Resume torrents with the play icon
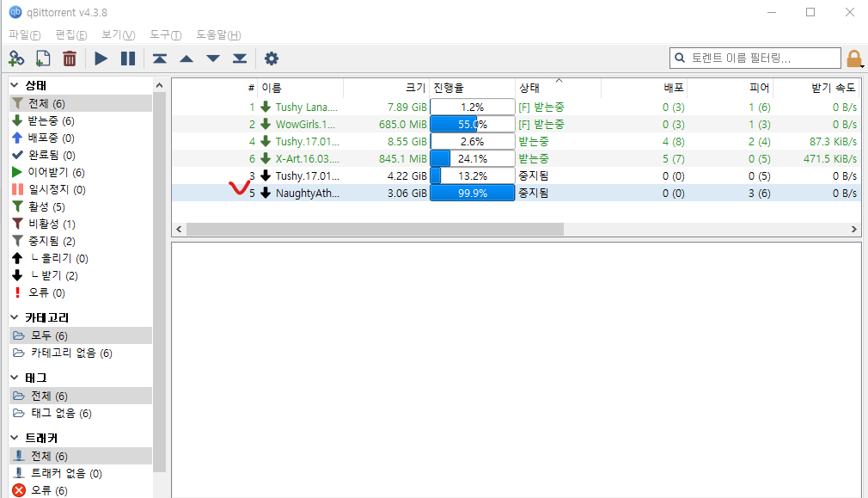 click(x=101, y=58)
